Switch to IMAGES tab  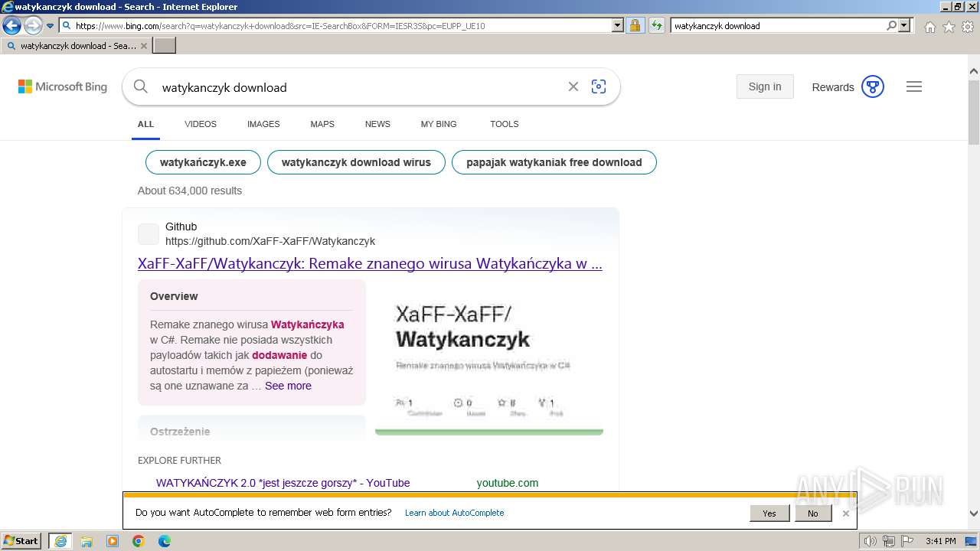263,124
